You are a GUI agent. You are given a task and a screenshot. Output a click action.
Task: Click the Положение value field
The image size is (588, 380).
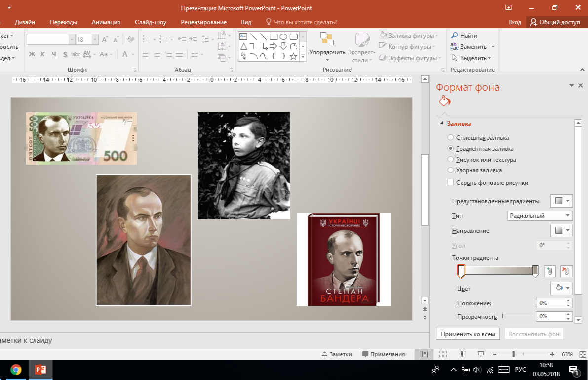tap(550, 303)
